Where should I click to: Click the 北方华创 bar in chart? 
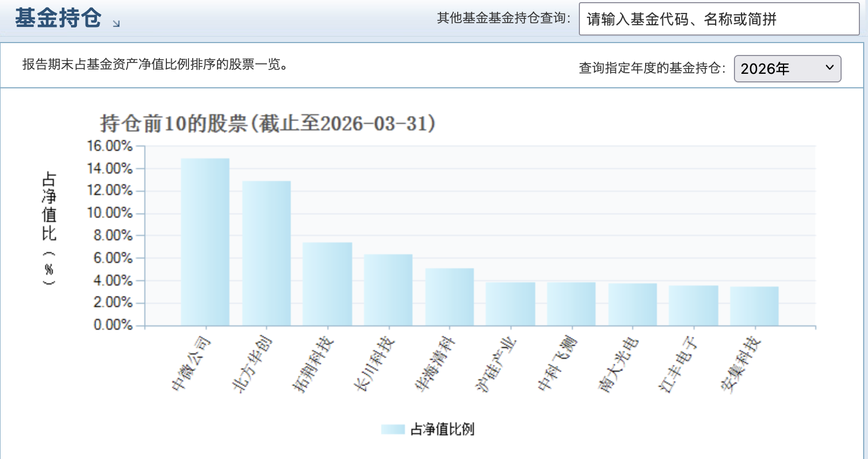tap(267, 253)
